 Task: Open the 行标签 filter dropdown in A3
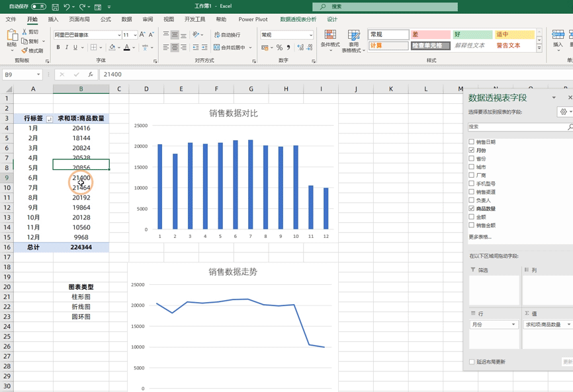pos(49,119)
